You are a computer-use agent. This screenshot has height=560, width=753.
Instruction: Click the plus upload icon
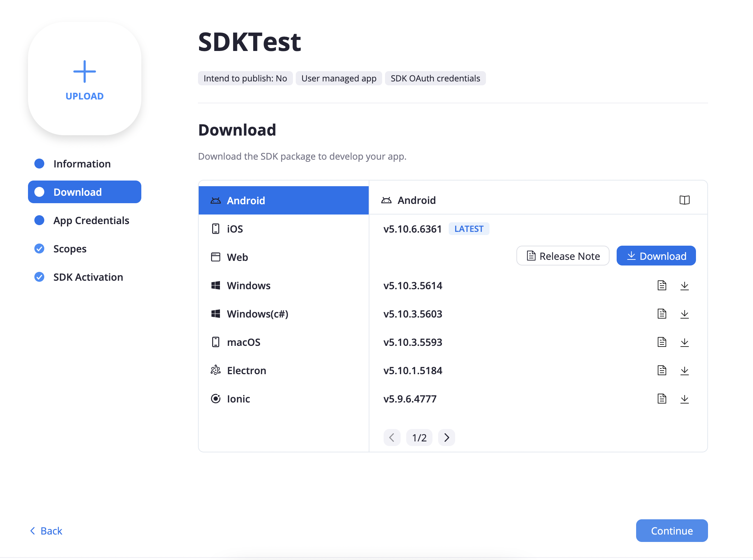tap(84, 72)
